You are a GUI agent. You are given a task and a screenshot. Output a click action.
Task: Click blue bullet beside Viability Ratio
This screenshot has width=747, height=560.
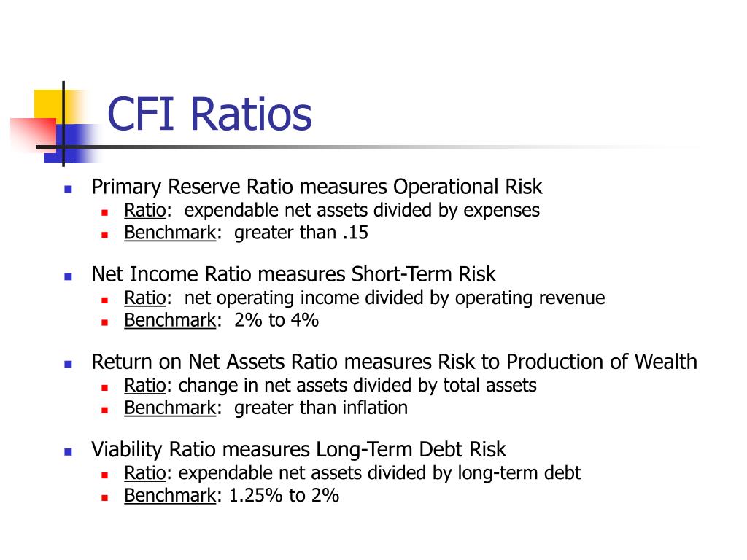[x=68, y=452]
